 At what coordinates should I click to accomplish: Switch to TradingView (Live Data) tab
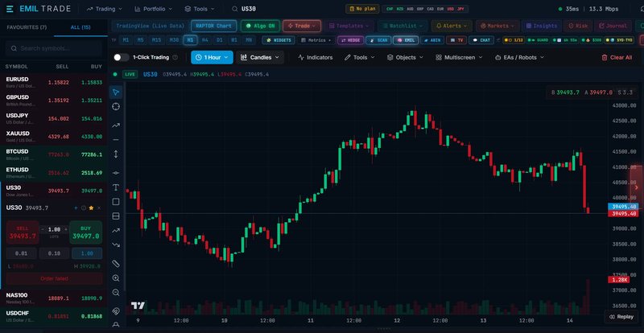[x=151, y=26]
